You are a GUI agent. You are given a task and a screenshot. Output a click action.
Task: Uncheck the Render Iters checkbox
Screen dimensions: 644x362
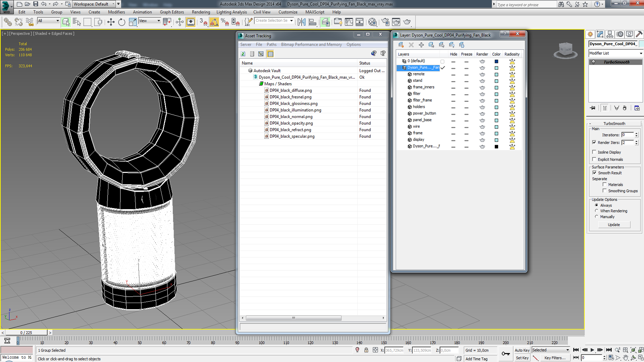tap(594, 142)
